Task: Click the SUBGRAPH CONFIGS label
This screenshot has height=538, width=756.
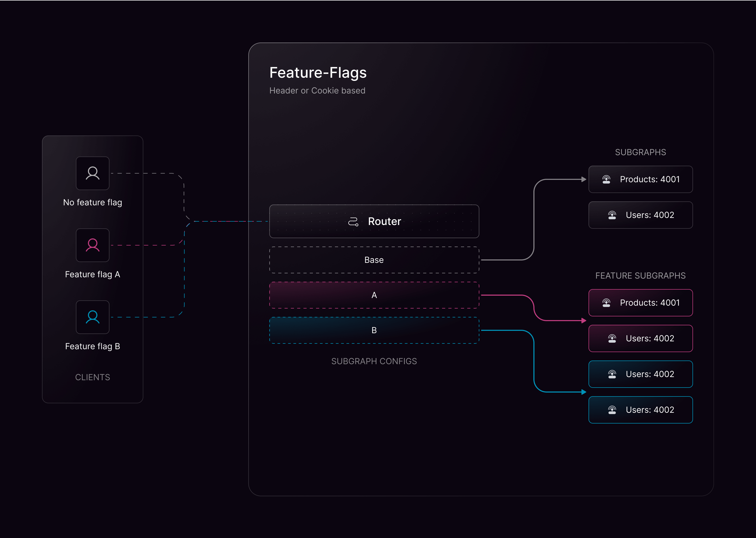Action: tap(374, 362)
